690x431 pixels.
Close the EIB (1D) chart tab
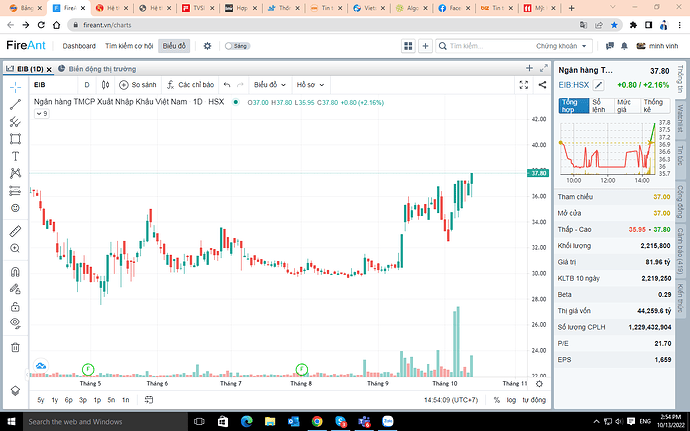49,69
